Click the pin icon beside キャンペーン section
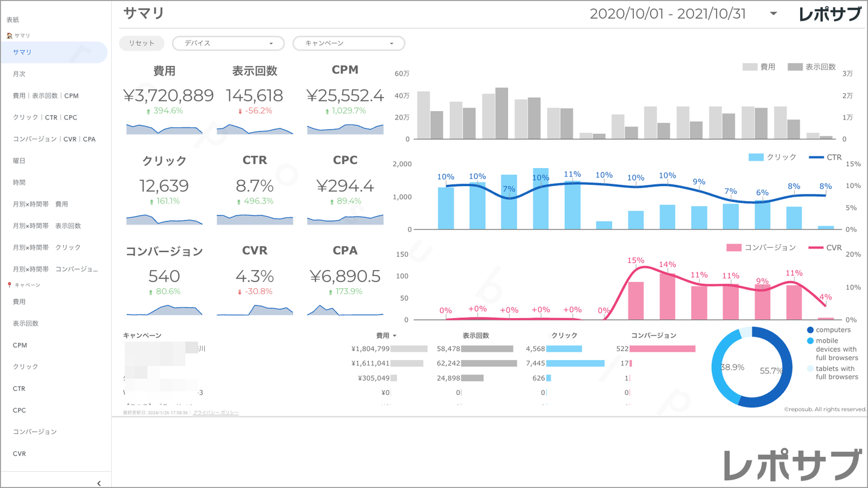The image size is (868, 488). click(10, 285)
